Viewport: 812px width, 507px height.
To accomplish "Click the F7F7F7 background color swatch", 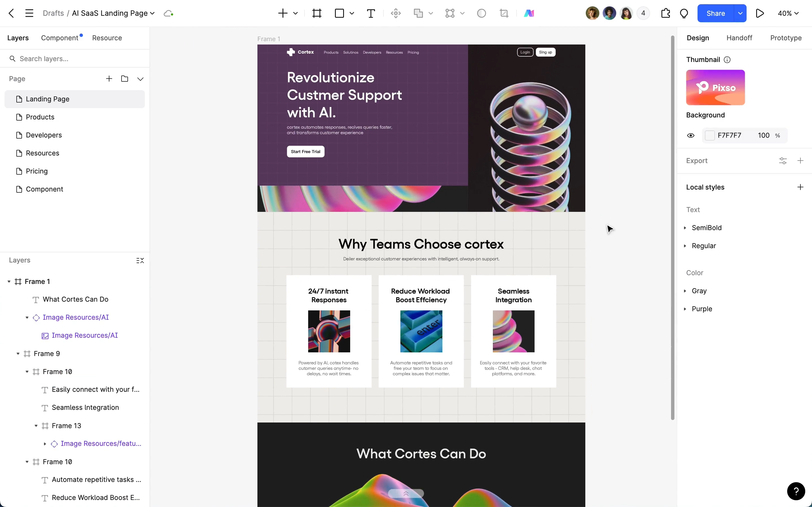I will click(710, 135).
